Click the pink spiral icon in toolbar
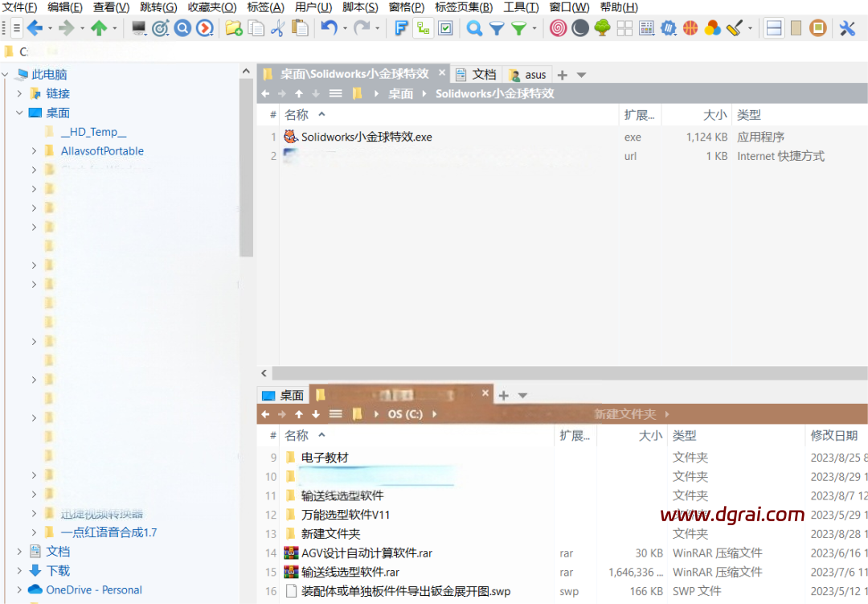Screen dimensions: 868x604 558,28
